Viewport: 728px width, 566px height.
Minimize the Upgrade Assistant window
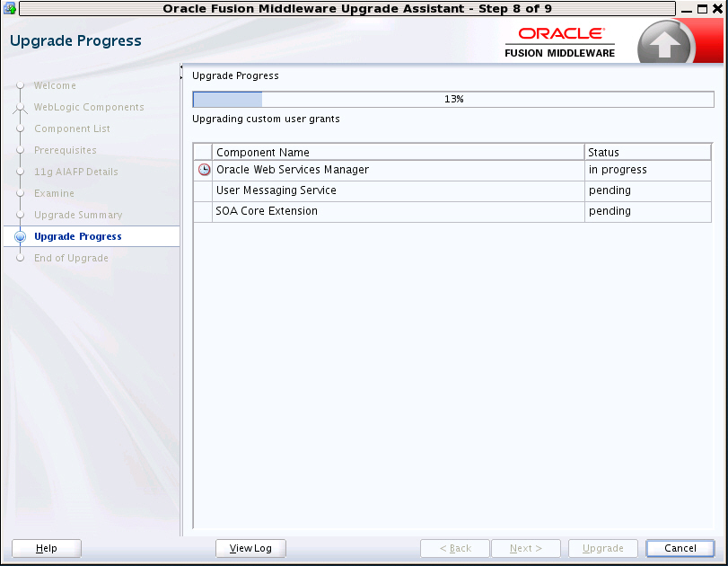687,9
